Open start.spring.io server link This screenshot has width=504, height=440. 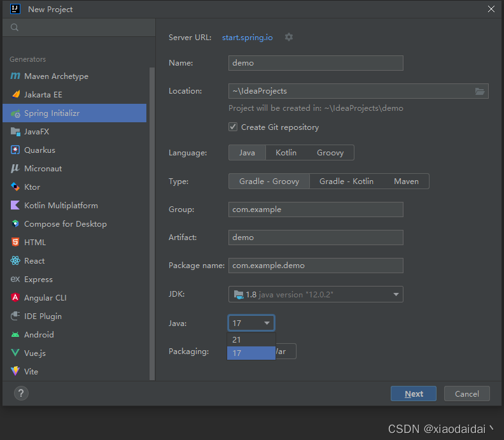247,38
